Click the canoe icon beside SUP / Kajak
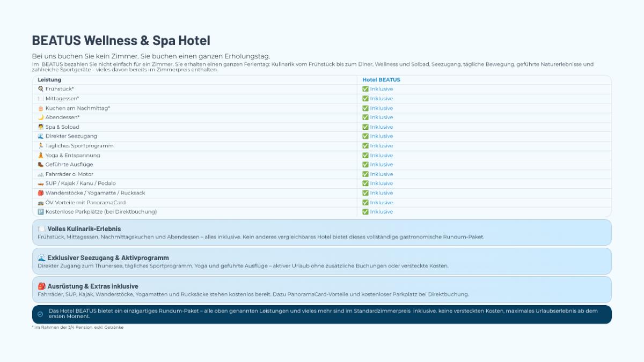This screenshot has width=644, height=362. pyautogui.click(x=41, y=183)
